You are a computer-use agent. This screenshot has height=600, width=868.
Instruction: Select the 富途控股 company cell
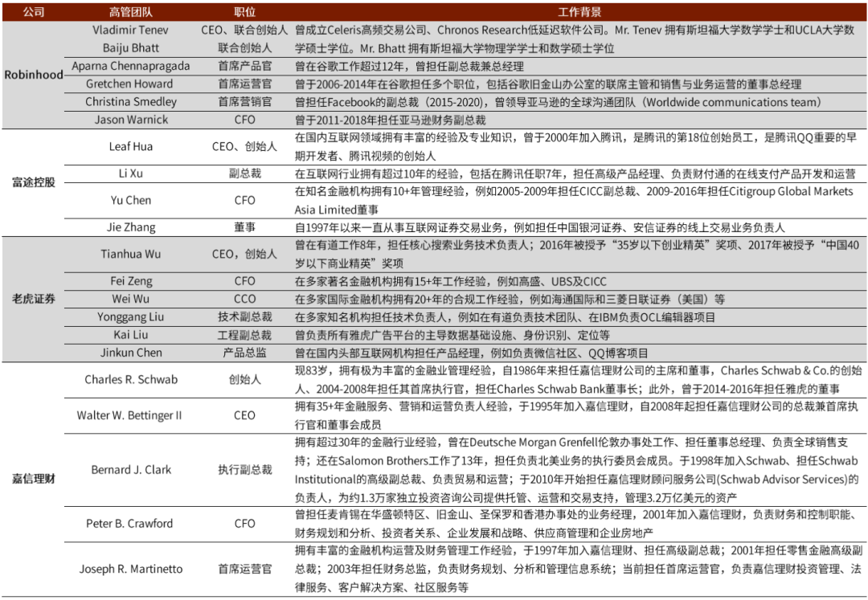click(x=33, y=182)
